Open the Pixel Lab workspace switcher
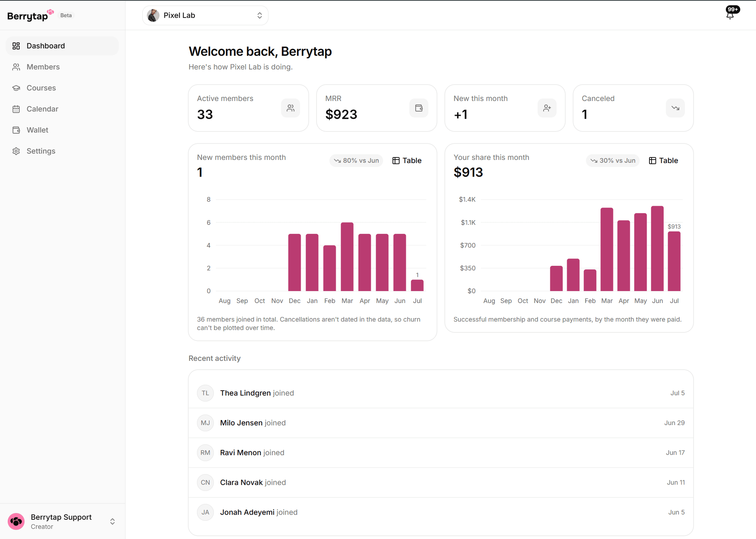756x539 pixels. [x=205, y=15]
